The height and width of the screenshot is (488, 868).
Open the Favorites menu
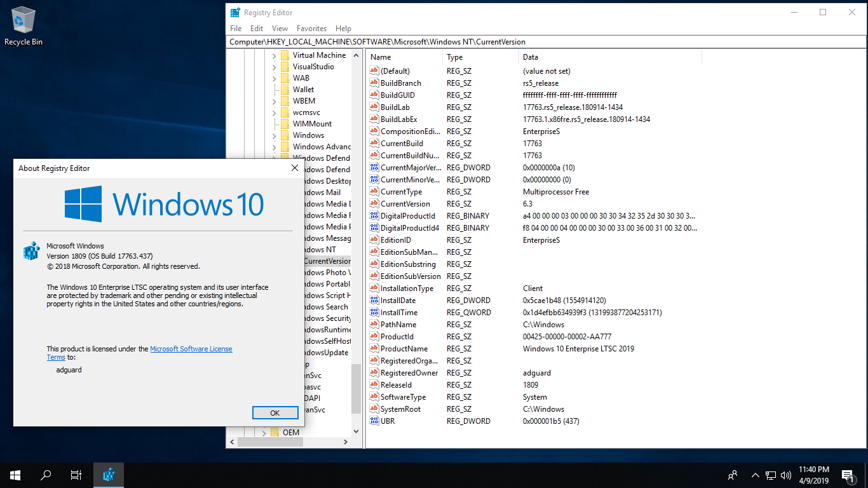click(x=311, y=29)
